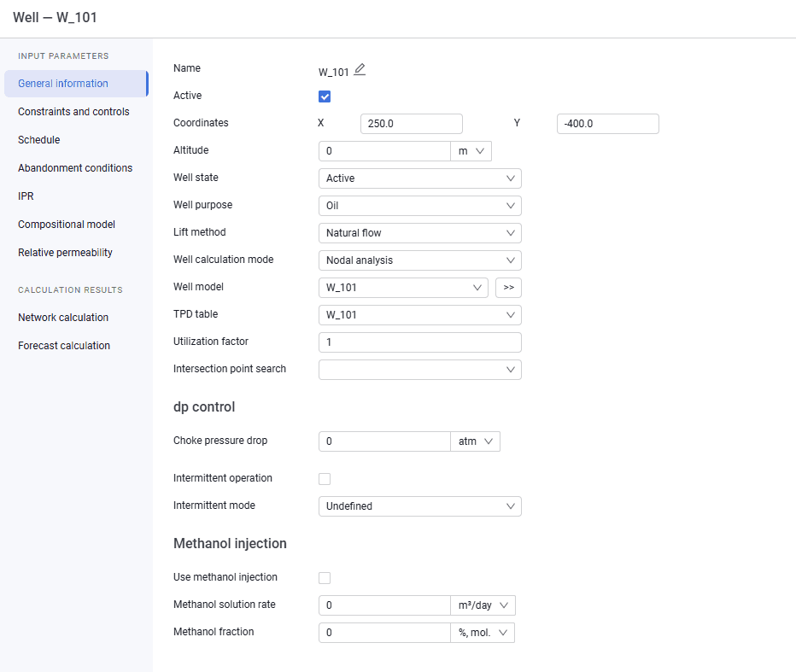Screen dimensions: 796x672
Task: Change the Methanol solution rate unit
Action: (x=483, y=605)
